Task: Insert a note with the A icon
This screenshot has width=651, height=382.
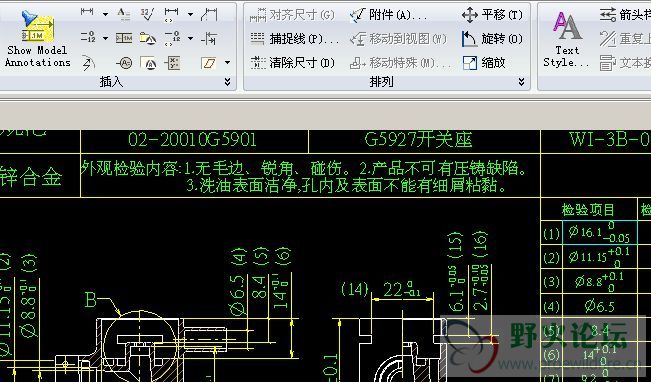Action: click(x=123, y=14)
